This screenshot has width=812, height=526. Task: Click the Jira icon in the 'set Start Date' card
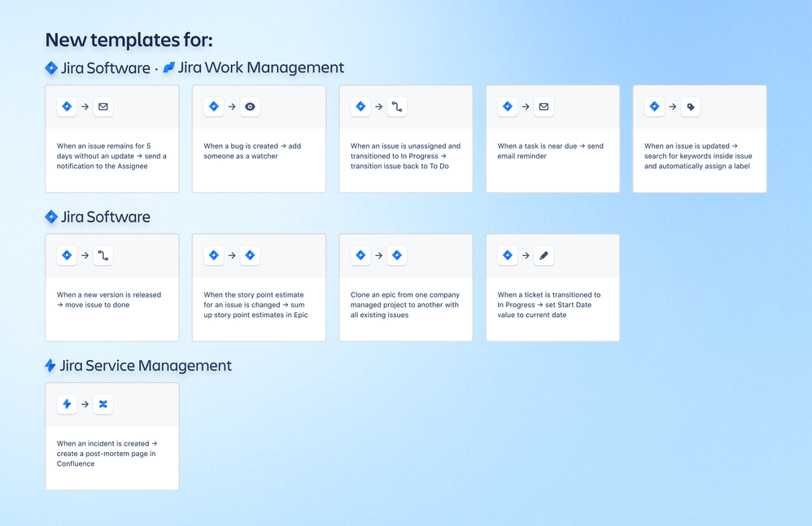(508, 255)
